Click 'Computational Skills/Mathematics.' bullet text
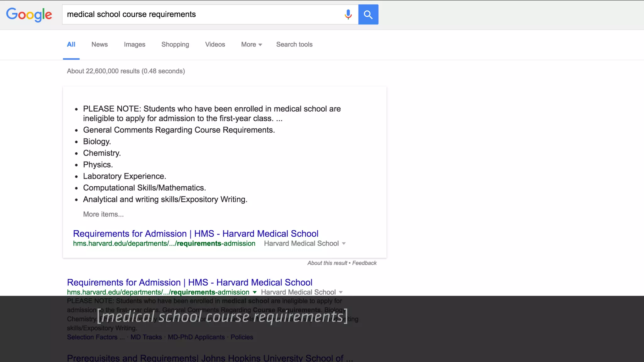 [144, 188]
